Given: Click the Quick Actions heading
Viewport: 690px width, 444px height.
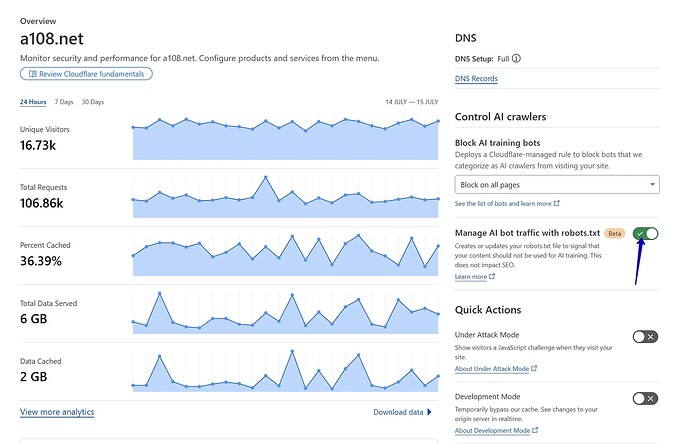Looking at the screenshot, I should point(488,310).
